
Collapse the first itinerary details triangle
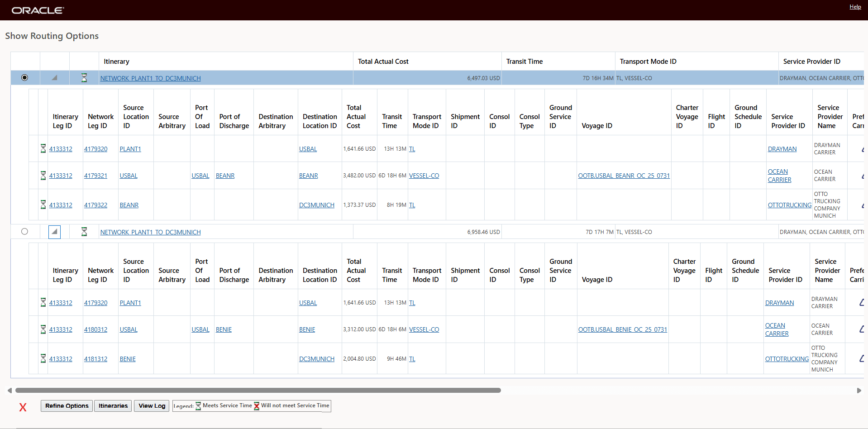pyautogui.click(x=54, y=77)
